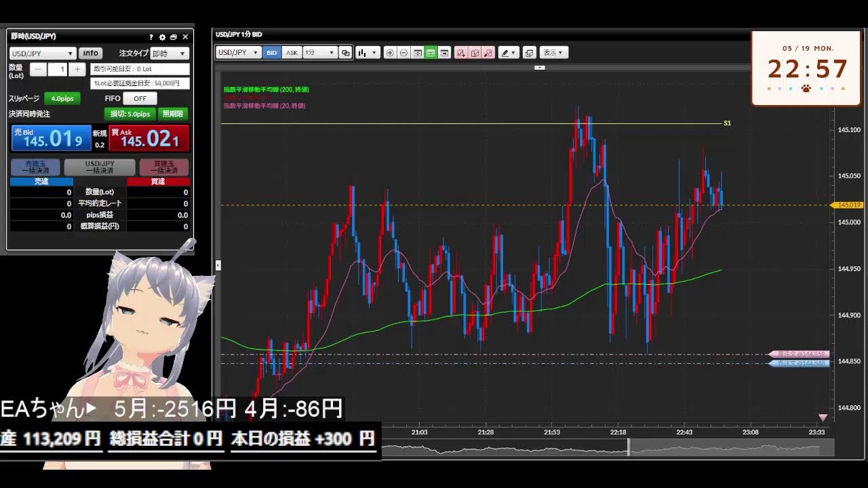Zoom out the chart with minus magnifier
This screenshot has width=868, height=488.
[x=403, y=53]
